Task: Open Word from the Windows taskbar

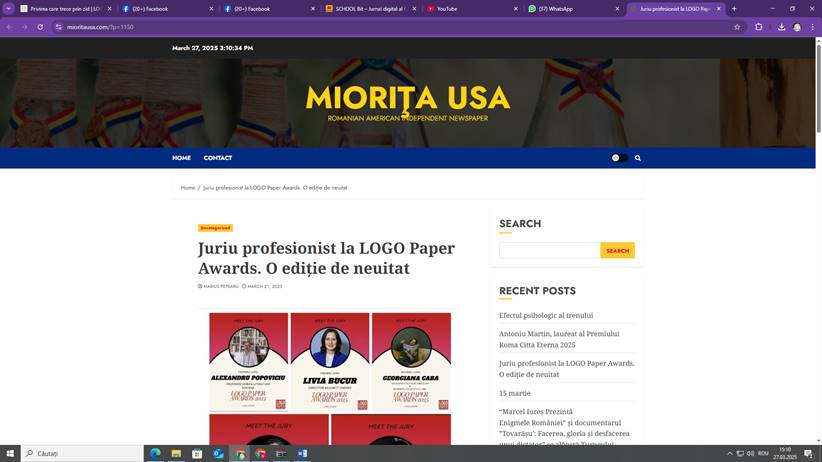Action: point(302,454)
